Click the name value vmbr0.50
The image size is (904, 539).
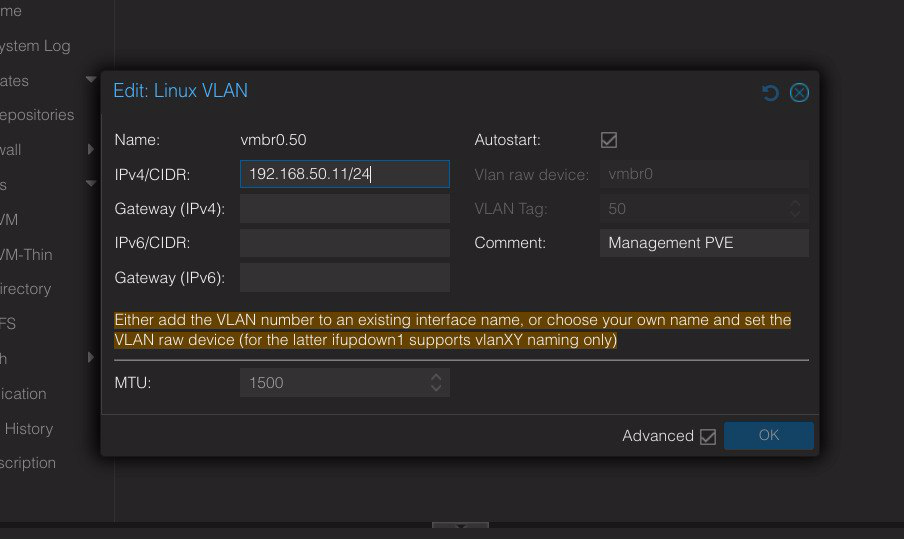[273, 140]
